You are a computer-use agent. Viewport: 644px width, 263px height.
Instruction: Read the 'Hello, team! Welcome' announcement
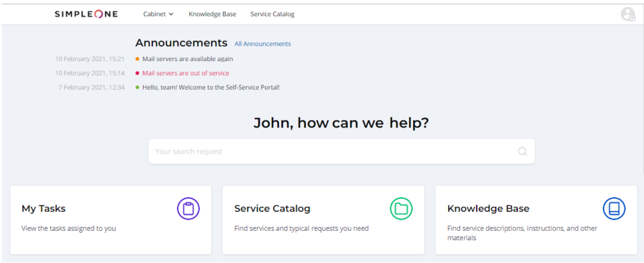tap(211, 88)
